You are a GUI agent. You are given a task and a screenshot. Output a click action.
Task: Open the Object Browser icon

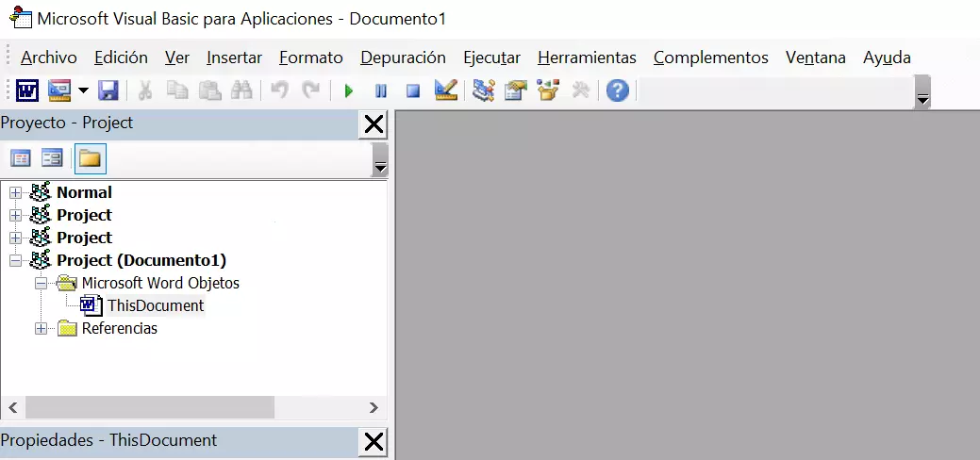(548, 91)
